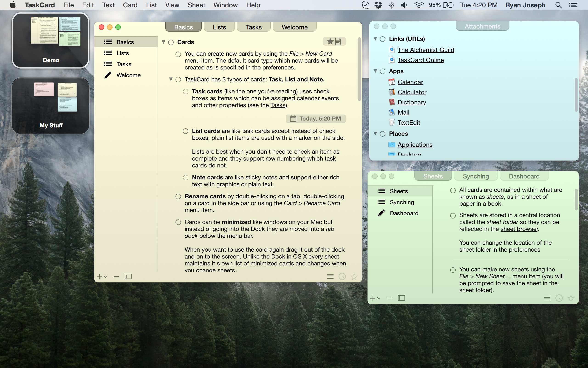This screenshot has width=588, height=368.
Task: Click the star and note badge beside Cards
Action: pos(334,42)
